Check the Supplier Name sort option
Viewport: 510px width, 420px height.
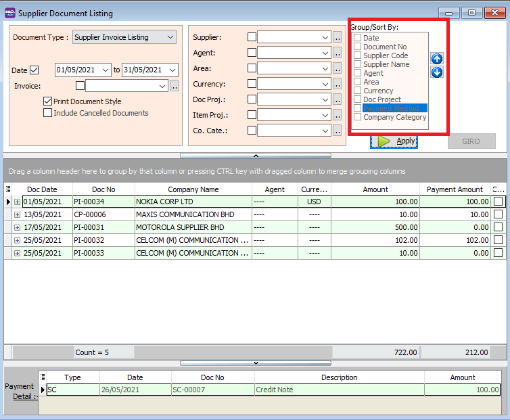click(357, 64)
